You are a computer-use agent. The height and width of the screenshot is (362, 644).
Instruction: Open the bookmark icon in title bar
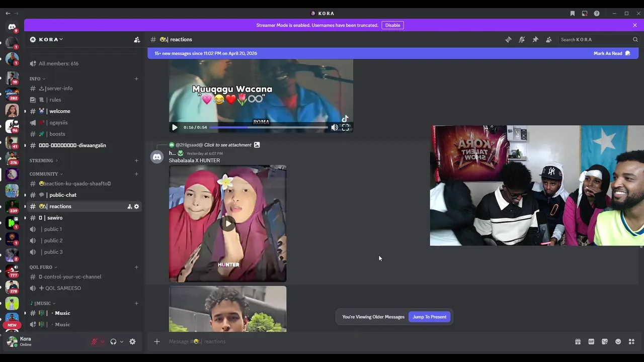[572, 14]
